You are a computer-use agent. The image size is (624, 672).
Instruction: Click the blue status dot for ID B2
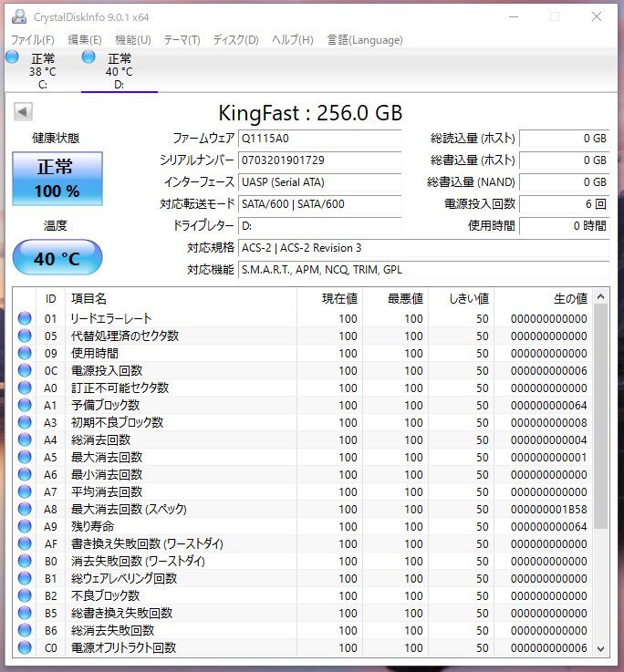click(25, 595)
